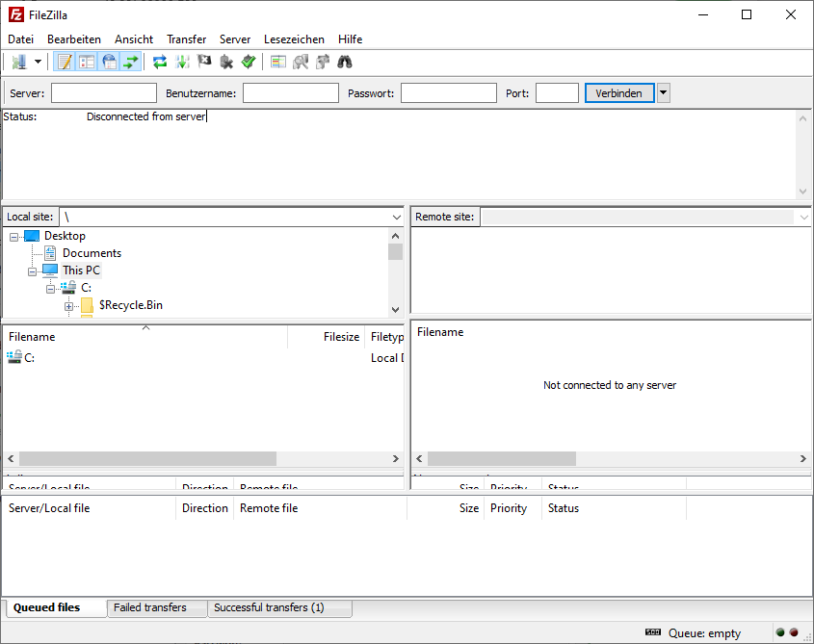Switch to Successful transfers (1) tab
This screenshot has height=644, width=814.
(279, 607)
